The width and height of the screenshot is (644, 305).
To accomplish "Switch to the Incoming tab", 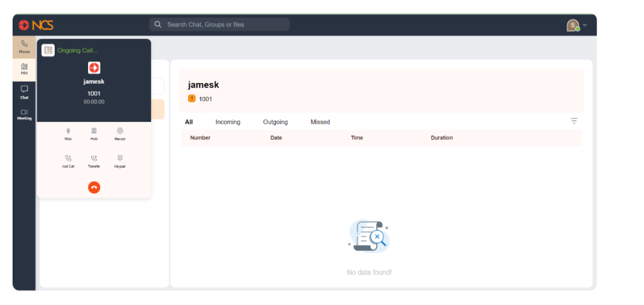I will click(x=228, y=122).
